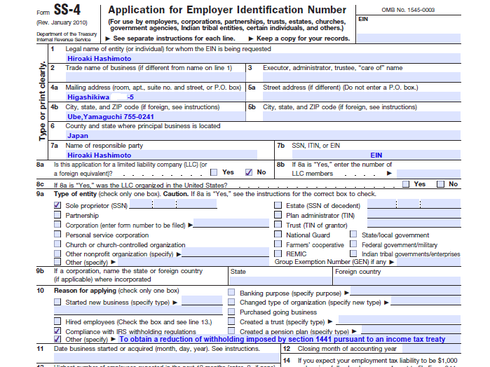This screenshot has height=367, width=490.
Task: Click Started new business specify type field
Action: coord(202,300)
